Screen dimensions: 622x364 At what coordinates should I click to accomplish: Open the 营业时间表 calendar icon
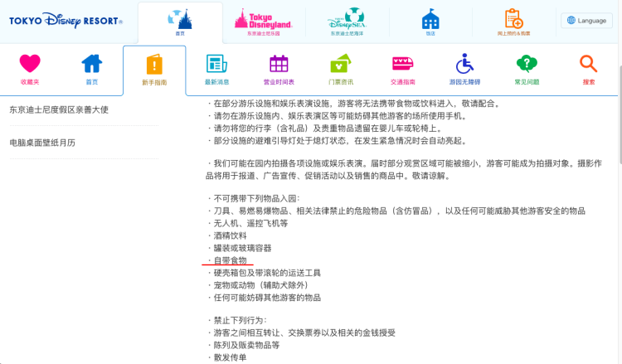point(279,69)
